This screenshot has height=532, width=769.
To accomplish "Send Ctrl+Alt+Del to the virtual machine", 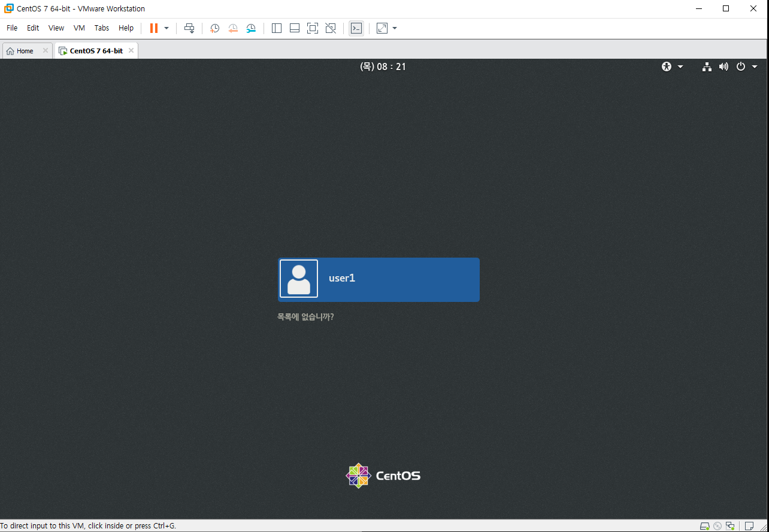I will point(189,28).
